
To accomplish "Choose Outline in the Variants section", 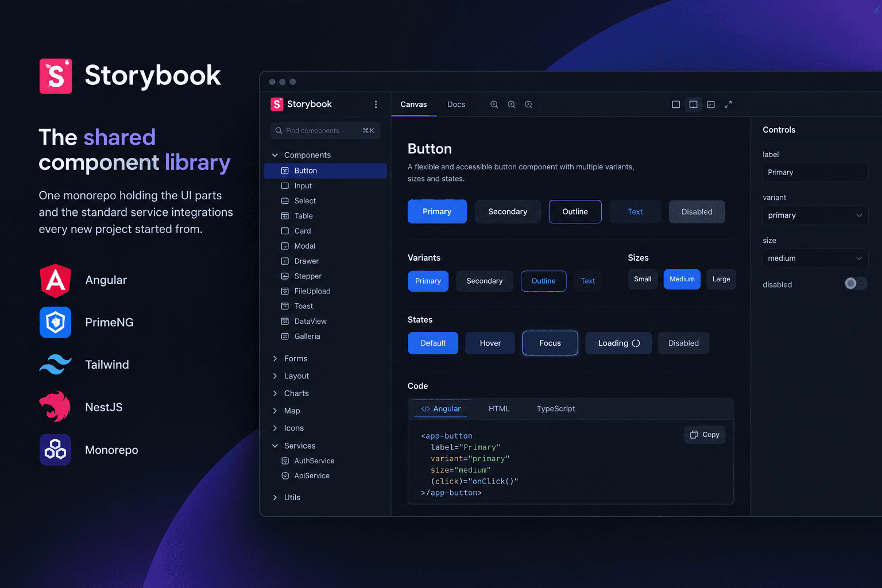I will [x=543, y=281].
